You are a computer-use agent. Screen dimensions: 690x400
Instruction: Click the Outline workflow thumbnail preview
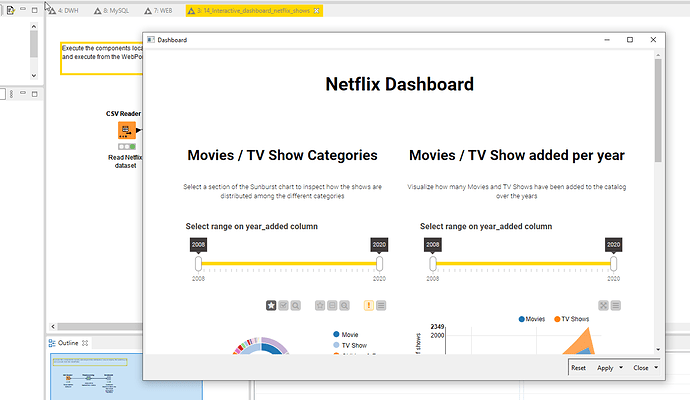click(x=126, y=377)
